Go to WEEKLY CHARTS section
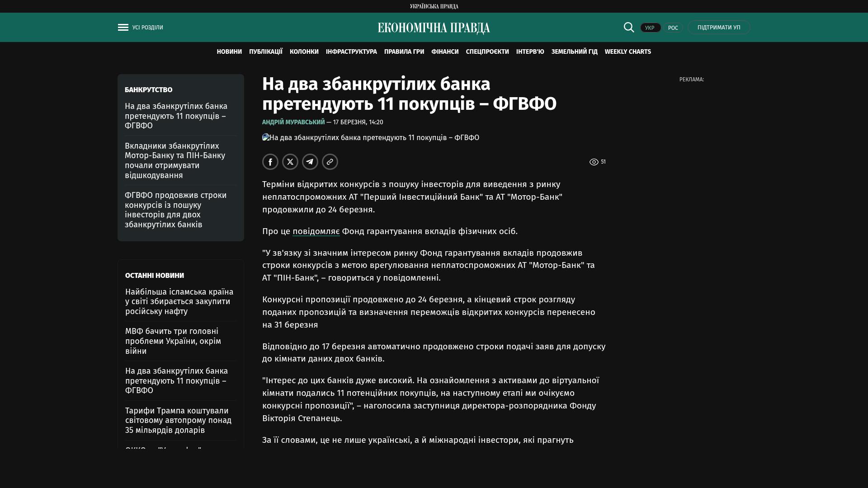Screen dimensions: 868x488 [627, 52]
